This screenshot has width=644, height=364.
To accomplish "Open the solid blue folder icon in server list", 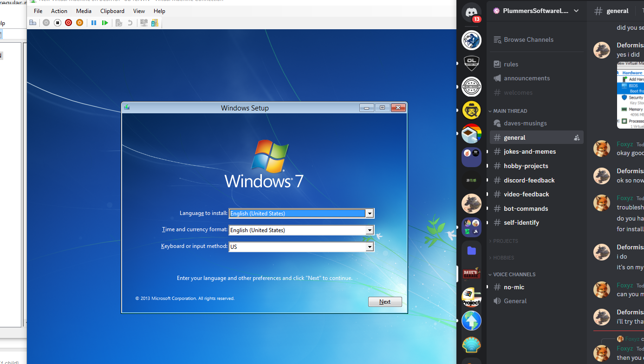I will click(471, 251).
